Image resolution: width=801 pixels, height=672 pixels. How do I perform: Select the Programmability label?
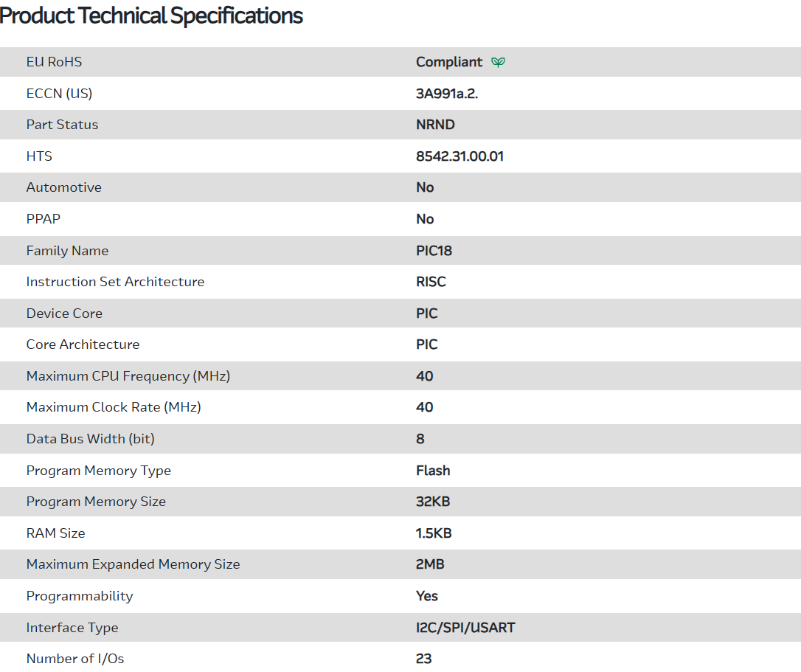click(80, 596)
